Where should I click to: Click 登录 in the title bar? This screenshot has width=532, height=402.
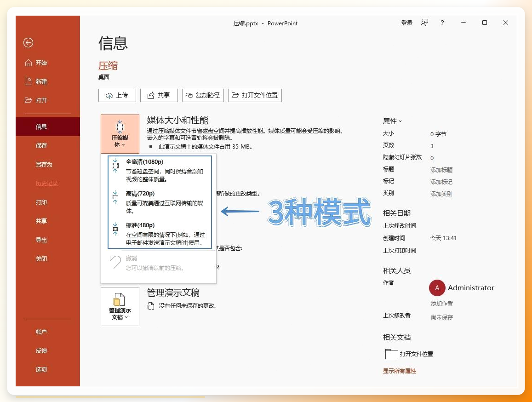(x=407, y=23)
